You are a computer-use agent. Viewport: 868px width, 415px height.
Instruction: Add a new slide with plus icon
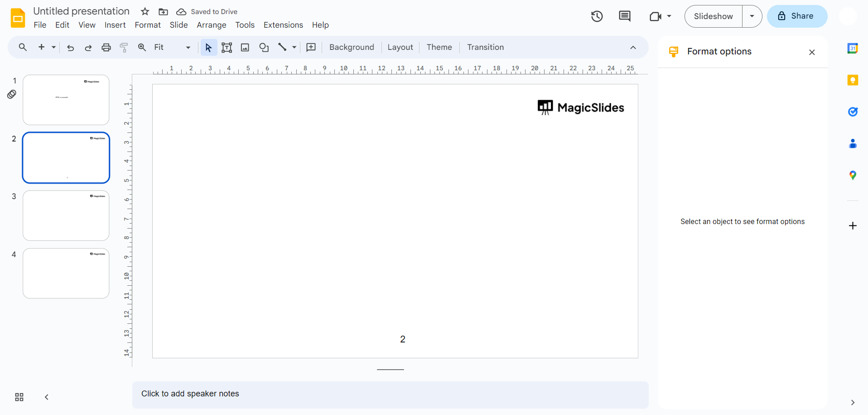(x=41, y=47)
